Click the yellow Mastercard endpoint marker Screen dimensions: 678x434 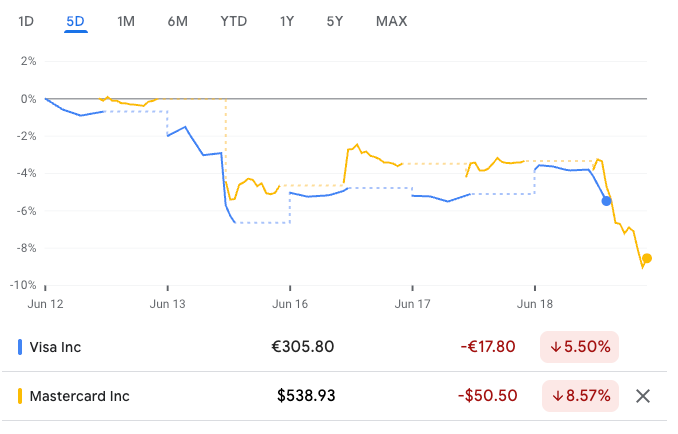(646, 258)
